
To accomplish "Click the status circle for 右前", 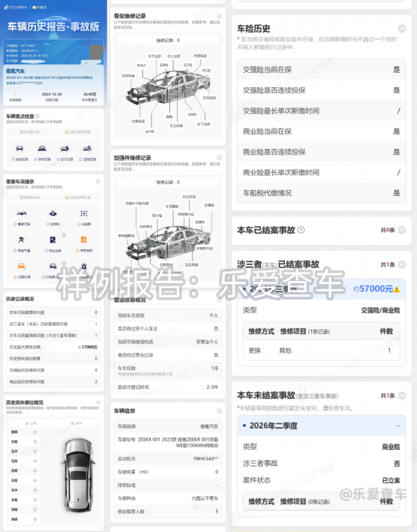I will pos(35,442).
